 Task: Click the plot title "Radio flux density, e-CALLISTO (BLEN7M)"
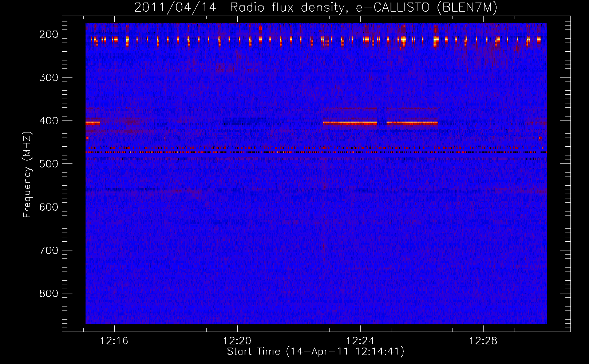[x=363, y=8]
